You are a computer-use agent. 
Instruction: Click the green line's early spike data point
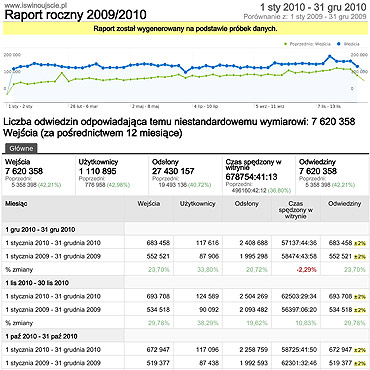(x=62, y=73)
